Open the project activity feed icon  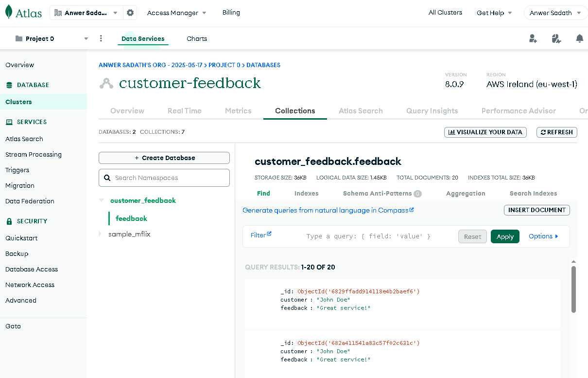(x=556, y=38)
